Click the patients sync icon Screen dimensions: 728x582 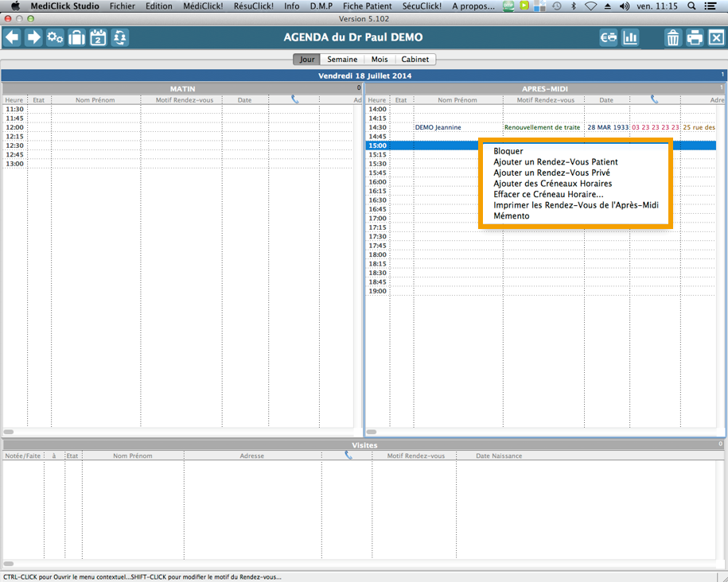coord(119,37)
